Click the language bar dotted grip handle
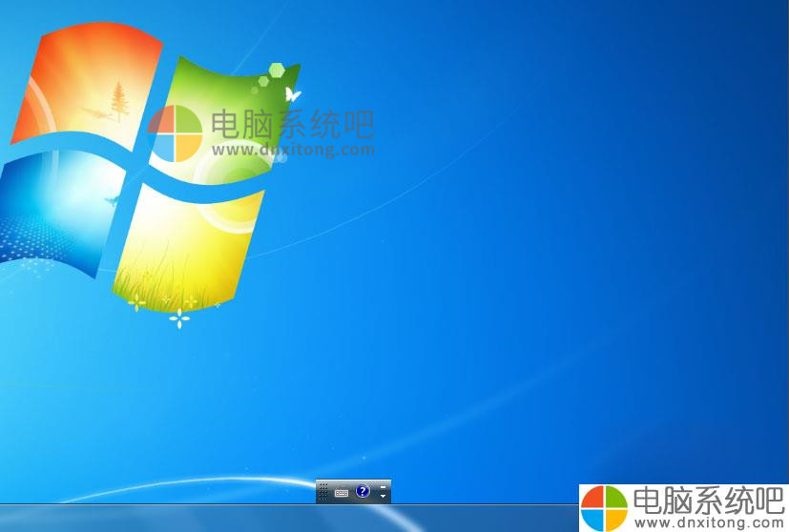The height and width of the screenshot is (532, 789). click(x=323, y=492)
